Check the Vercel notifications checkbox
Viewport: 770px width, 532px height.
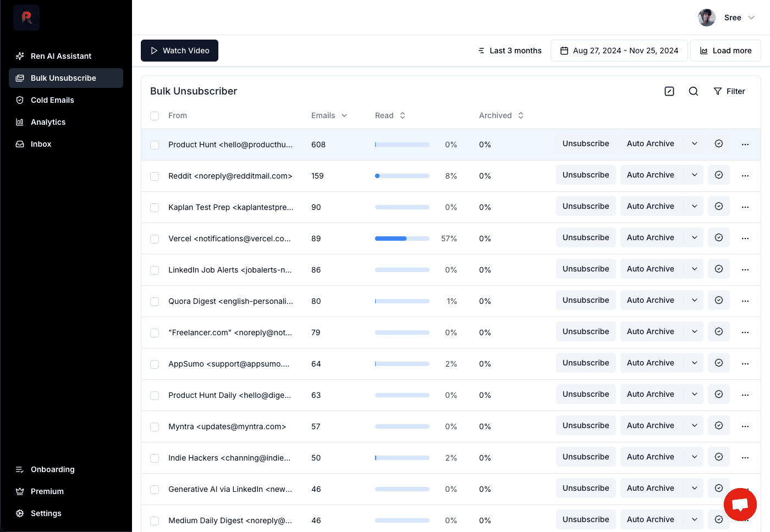[155, 239]
